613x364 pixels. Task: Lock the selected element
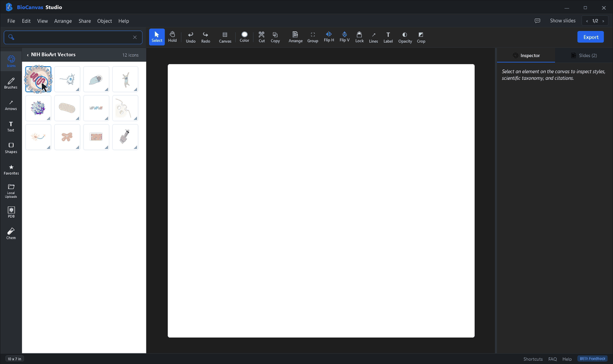[x=360, y=37]
